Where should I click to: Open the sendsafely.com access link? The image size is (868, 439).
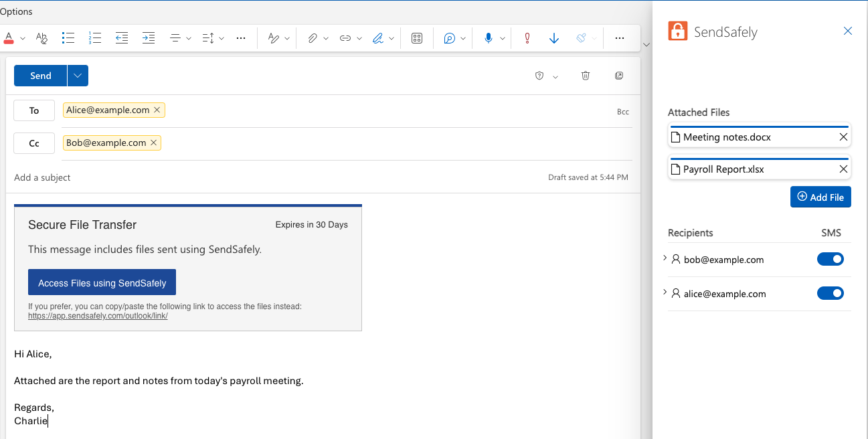click(x=97, y=315)
